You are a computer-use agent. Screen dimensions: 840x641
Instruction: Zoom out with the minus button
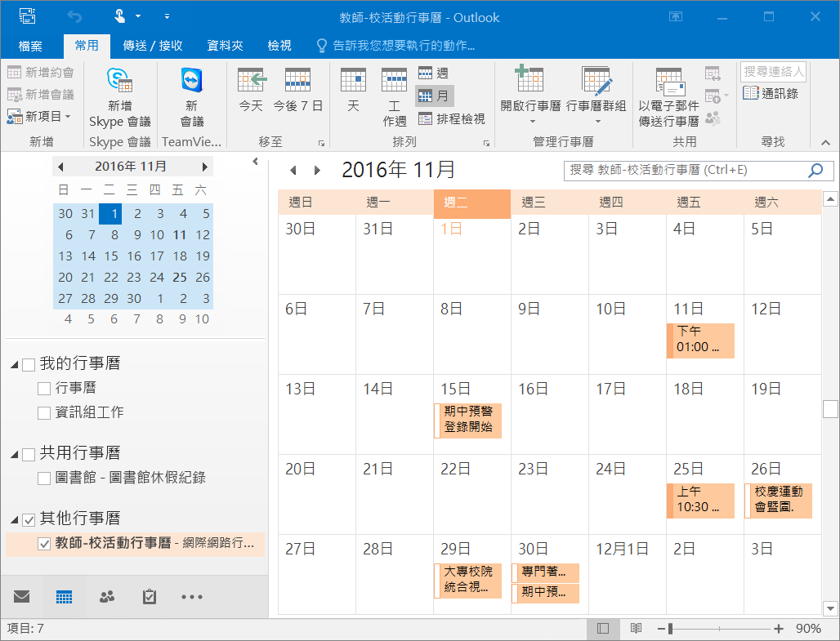[661, 629]
